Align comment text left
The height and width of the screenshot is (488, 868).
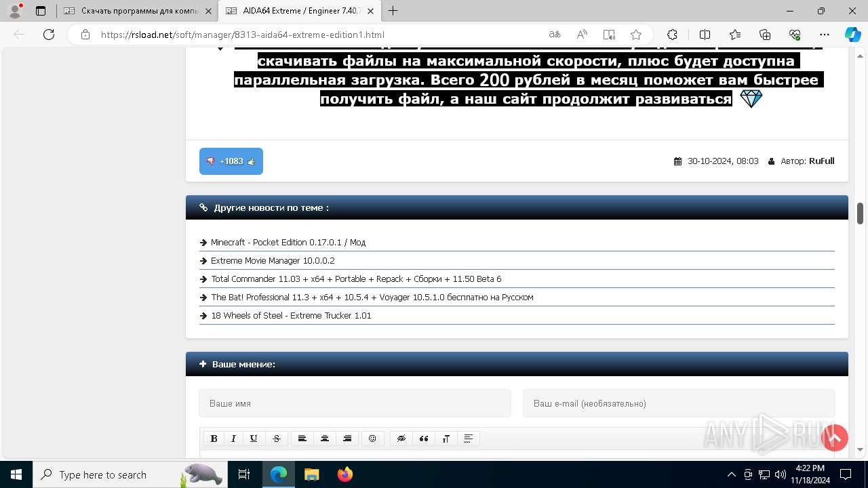[x=302, y=439]
